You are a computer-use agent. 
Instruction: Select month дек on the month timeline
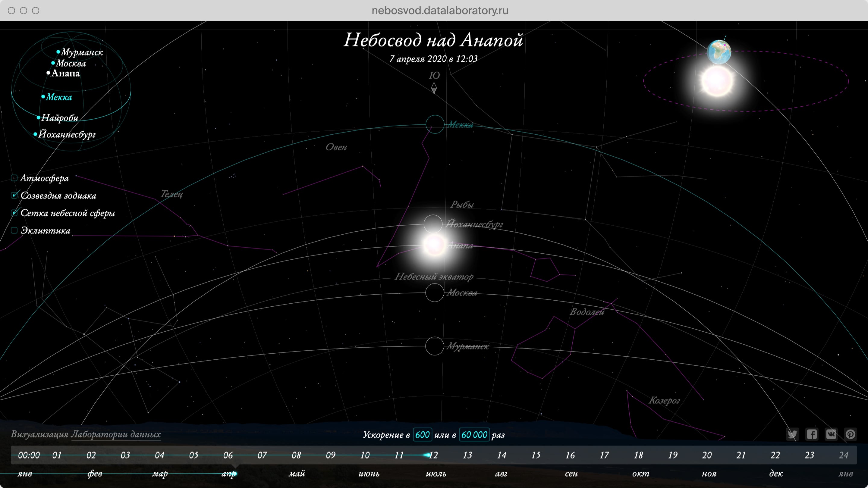click(776, 474)
